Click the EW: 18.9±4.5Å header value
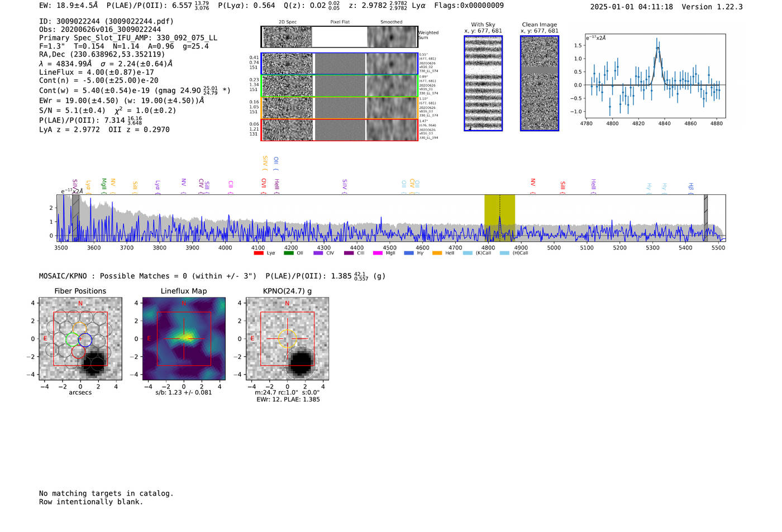 [x=69, y=6]
